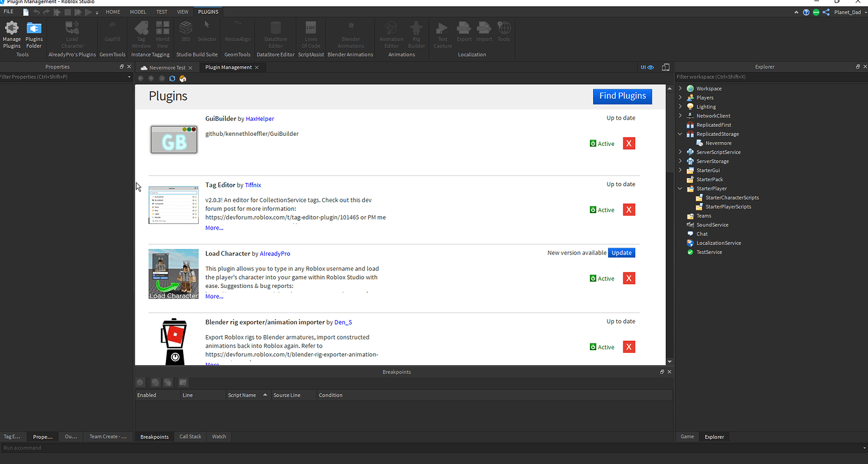Expand the Workspace node in Explorer

point(680,89)
